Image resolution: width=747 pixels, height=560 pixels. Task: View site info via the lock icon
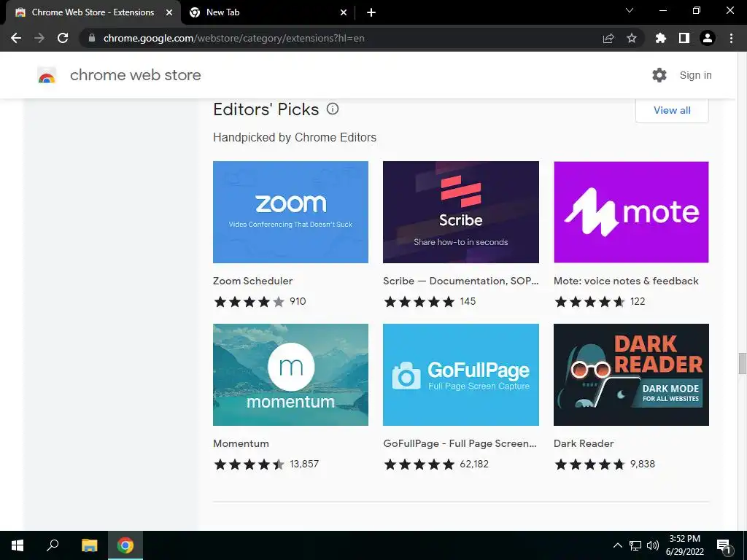pyautogui.click(x=92, y=38)
